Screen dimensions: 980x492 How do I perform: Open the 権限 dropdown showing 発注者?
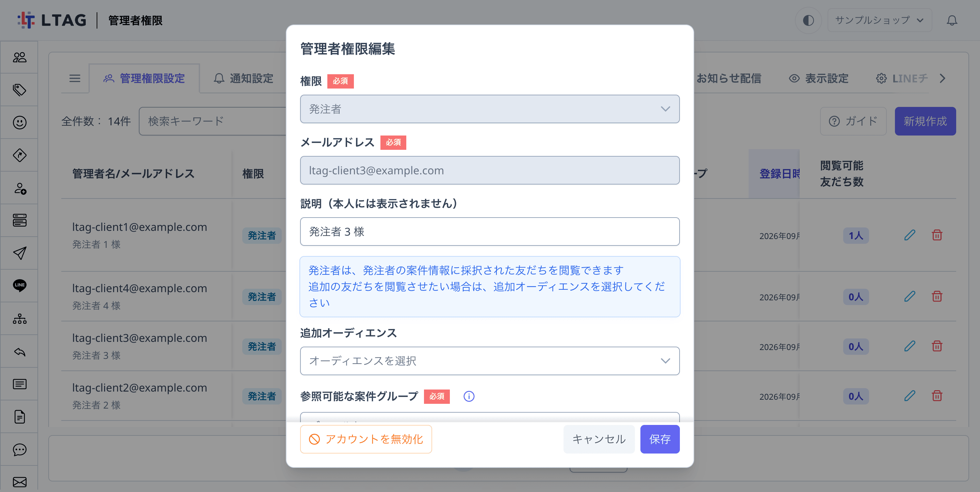[490, 109]
